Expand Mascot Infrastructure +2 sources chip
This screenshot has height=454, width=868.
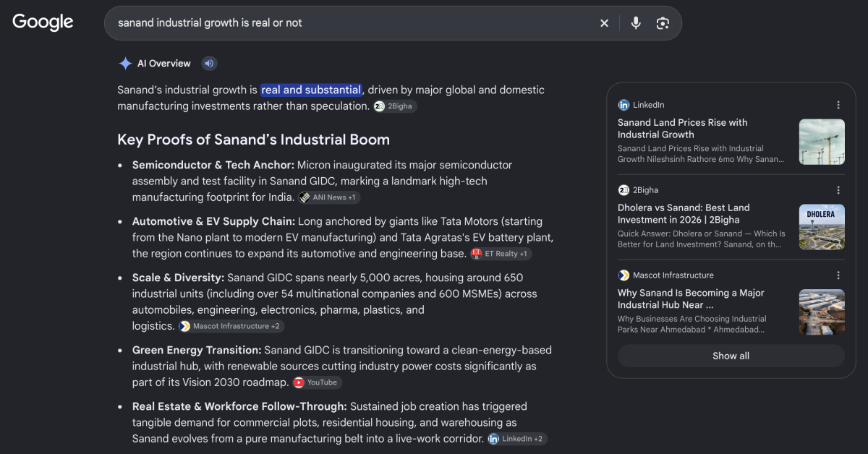(231, 326)
